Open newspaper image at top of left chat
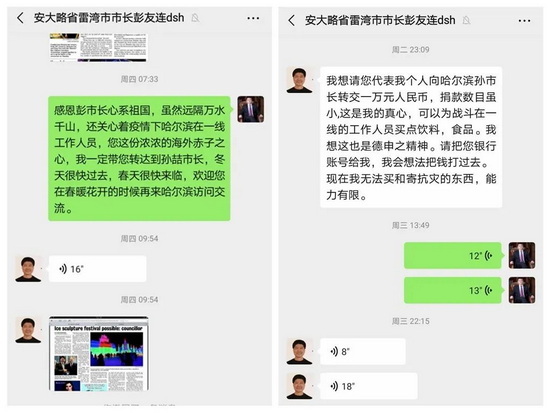 [98, 47]
